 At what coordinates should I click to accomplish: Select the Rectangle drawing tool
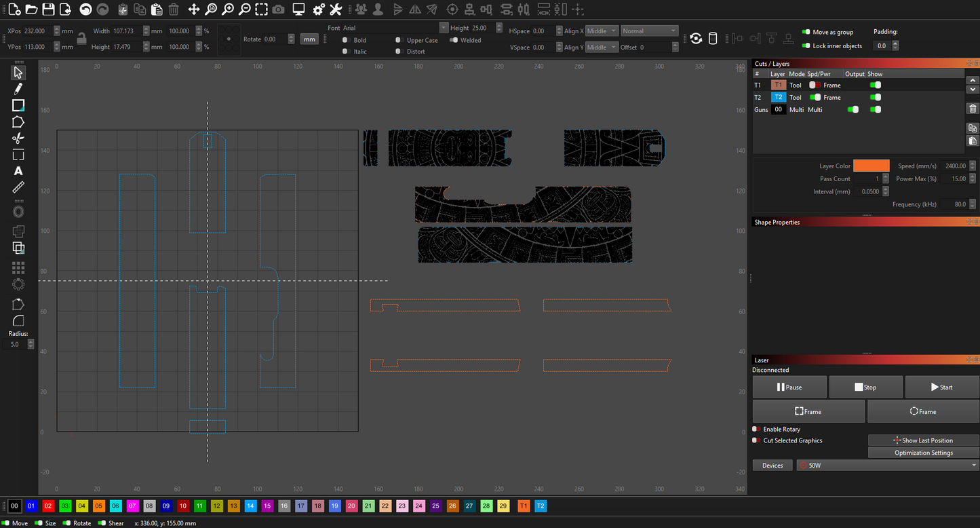[18, 105]
